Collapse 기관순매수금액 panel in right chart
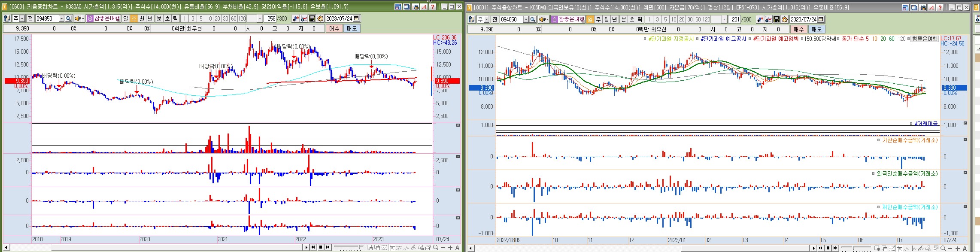 coord(965,140)
